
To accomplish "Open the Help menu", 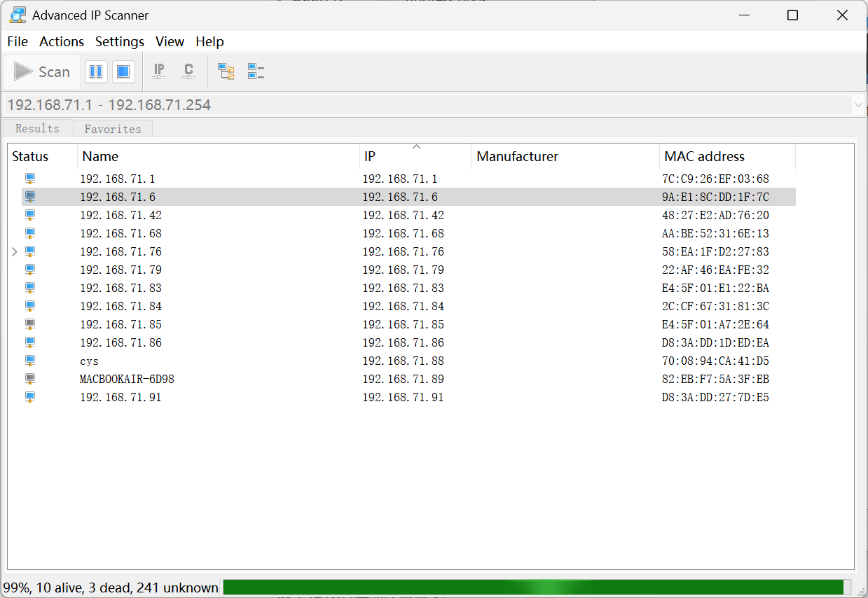I will [x=209, y=41].
